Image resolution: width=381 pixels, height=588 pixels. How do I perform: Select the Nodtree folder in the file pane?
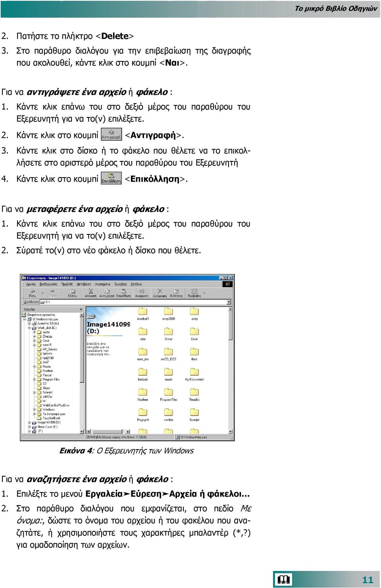[143, 392]
